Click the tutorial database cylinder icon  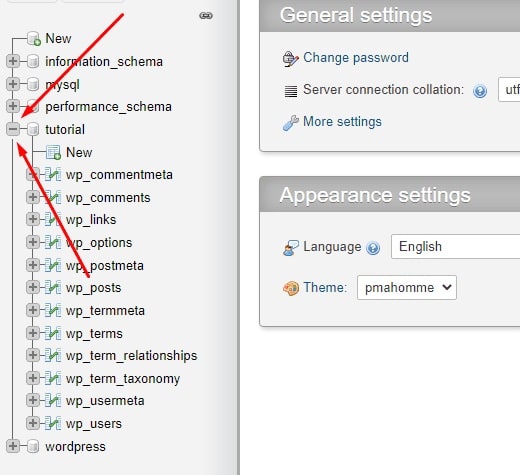click(33, 129)
